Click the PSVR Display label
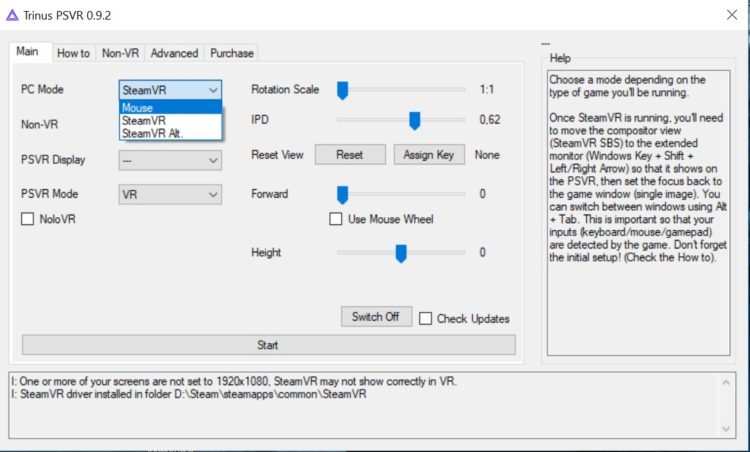Image resolution: width=750 pixels, height=452 pixels. coord(53,160)
